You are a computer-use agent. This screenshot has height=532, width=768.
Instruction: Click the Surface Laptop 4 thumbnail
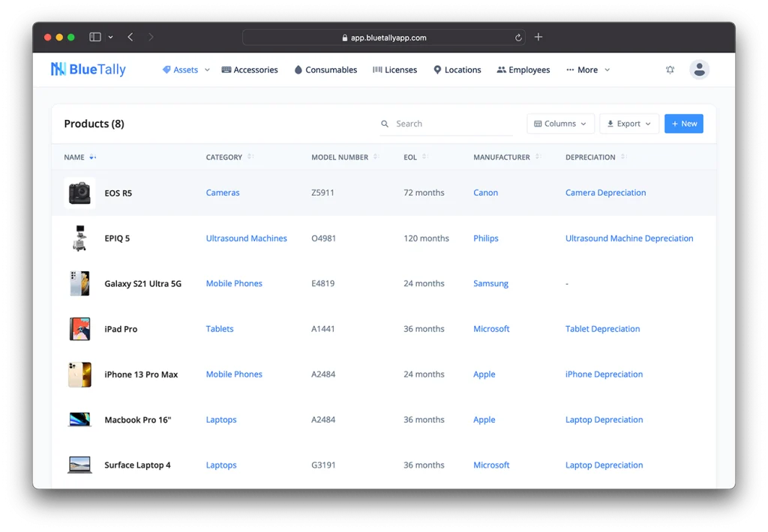[79, 465]
